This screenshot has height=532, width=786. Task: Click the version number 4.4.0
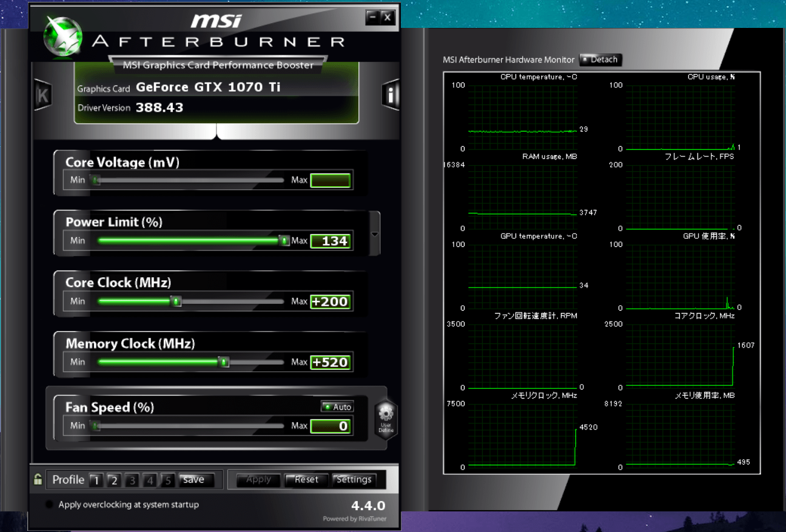tap(368, 505)
